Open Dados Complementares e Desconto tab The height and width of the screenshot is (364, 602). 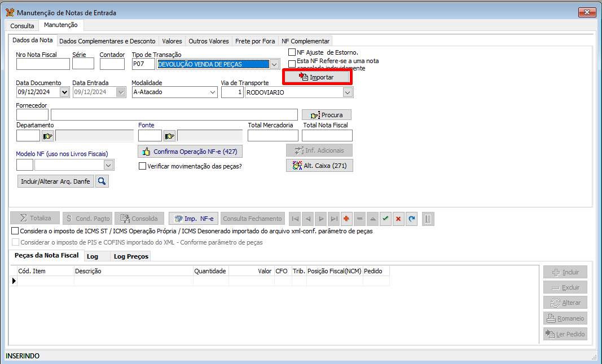(108, 41)
